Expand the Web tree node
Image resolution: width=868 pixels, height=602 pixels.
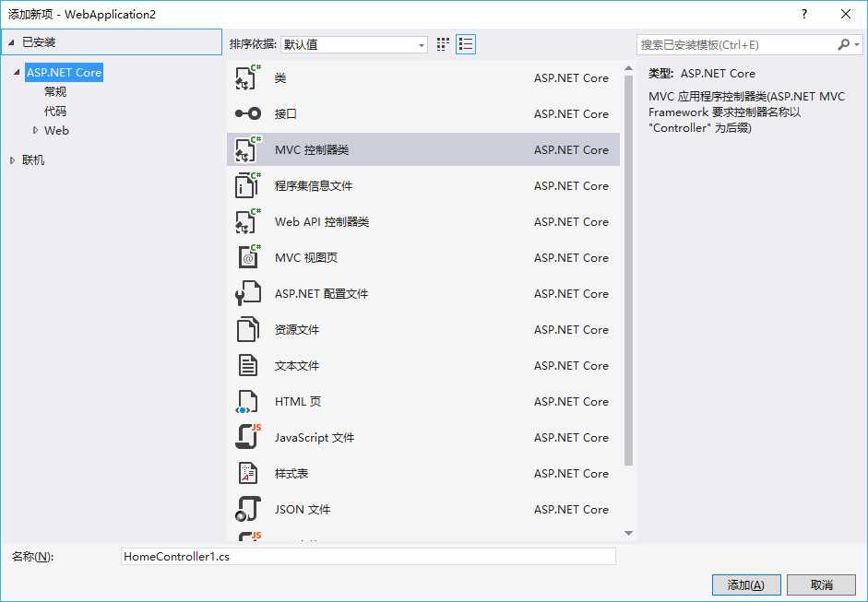pos(35,130)
